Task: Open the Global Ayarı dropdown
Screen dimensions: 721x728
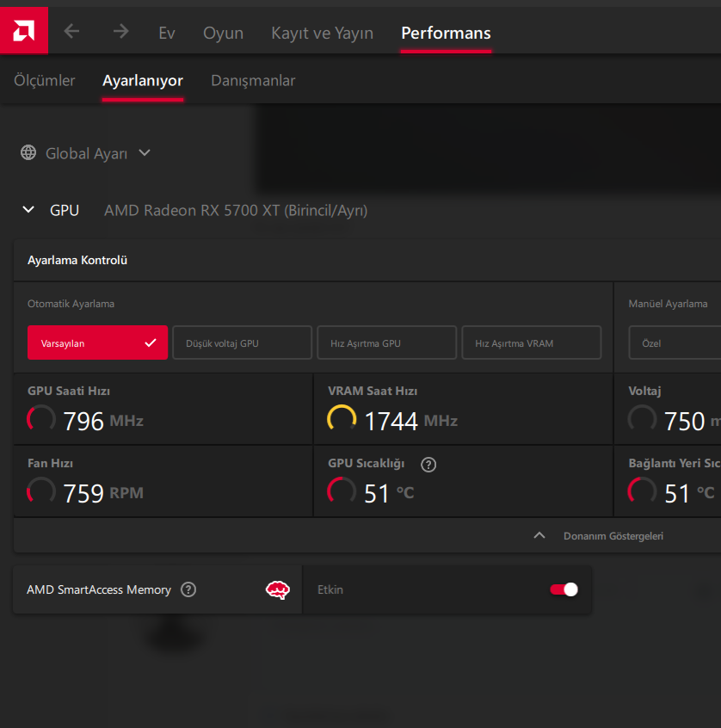Action: tap(144, 153)
